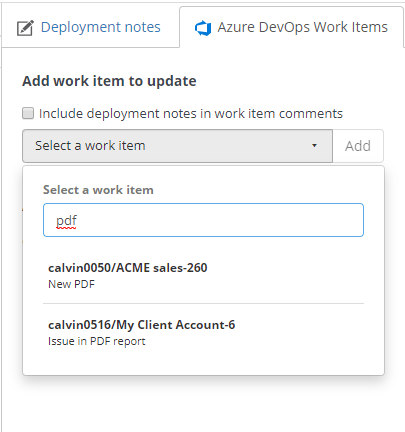This screenshot has height=432, width=405.
Task: Choose calvin0516/My Client Account-6 work item
Action: point(203,333)
